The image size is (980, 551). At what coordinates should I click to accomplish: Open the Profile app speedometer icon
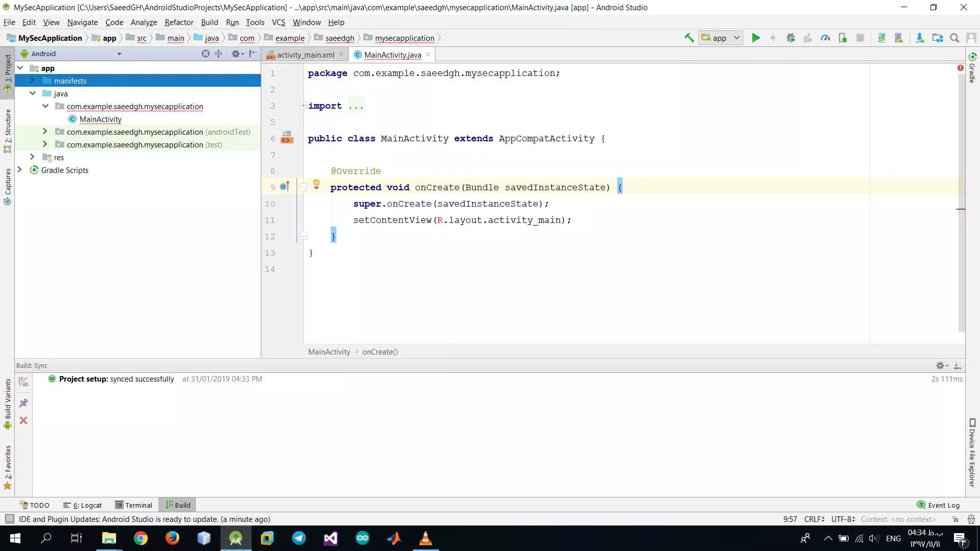(x=825, y=38)
